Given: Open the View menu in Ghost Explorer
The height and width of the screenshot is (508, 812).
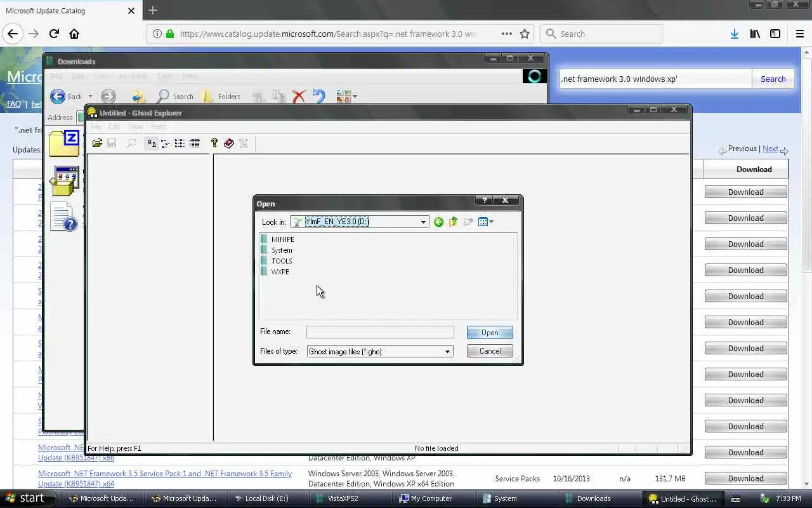Looking at the screenshot, I should [135, 126].
